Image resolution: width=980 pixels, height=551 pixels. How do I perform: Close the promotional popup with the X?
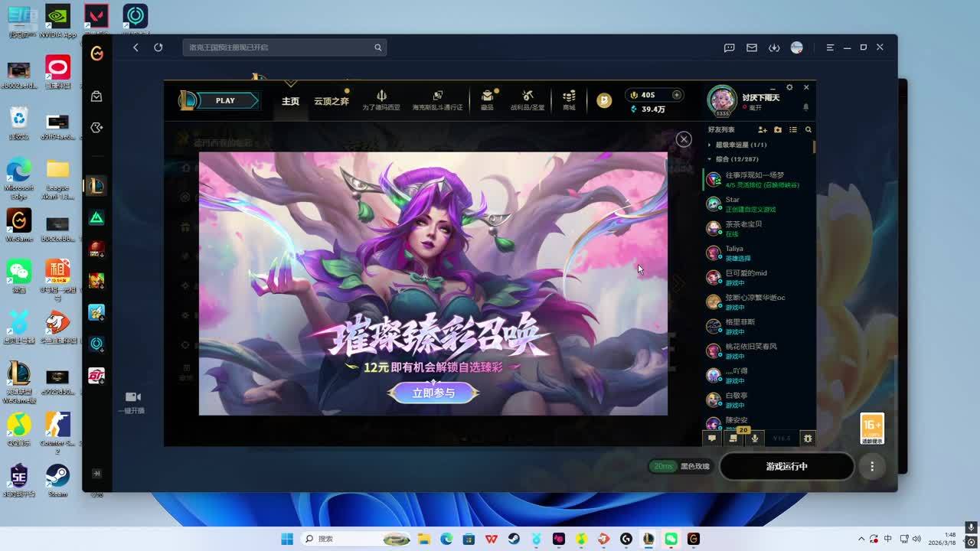684,139
